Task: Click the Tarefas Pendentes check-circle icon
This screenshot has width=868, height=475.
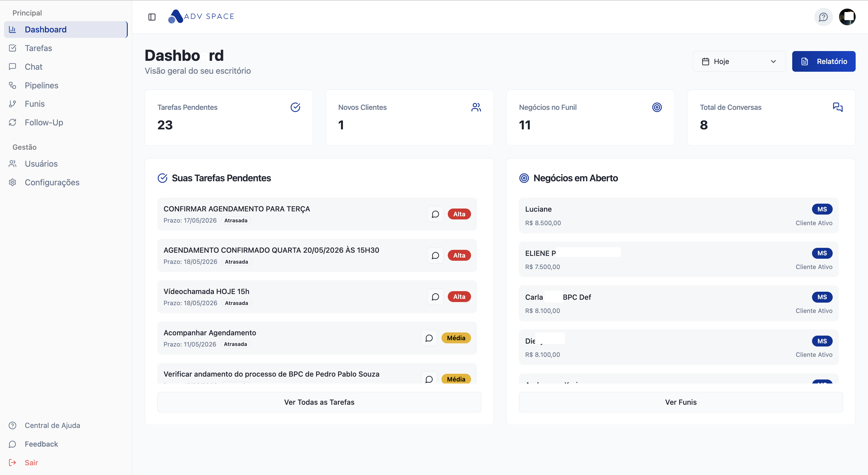Action: pyautogui.click(x=295, y=107)
